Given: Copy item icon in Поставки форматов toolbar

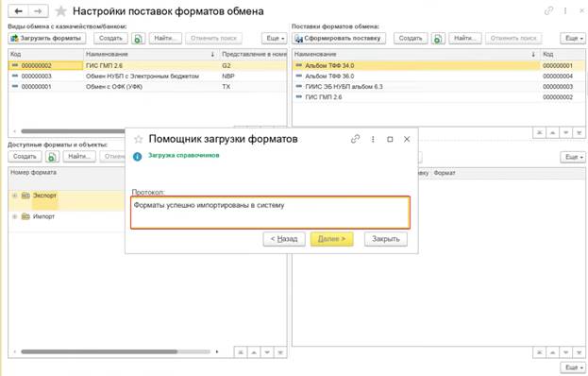Looking at the screenshot, I should point(438,39).
